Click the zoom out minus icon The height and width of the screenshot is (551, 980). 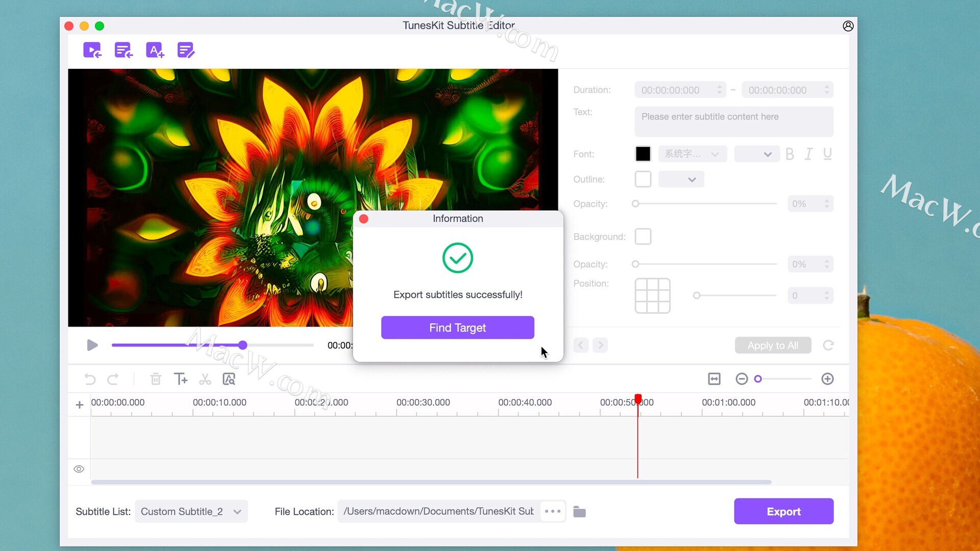click(x=742, y=379)
